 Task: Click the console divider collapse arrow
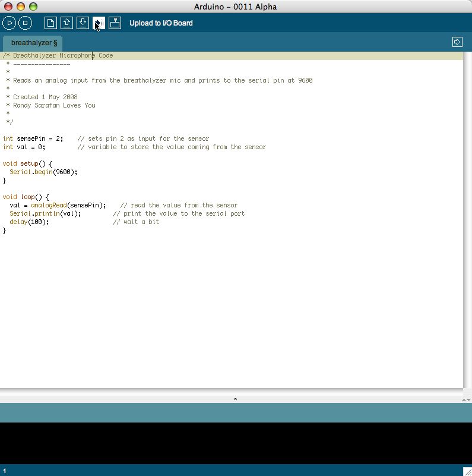tap(235, 399)
